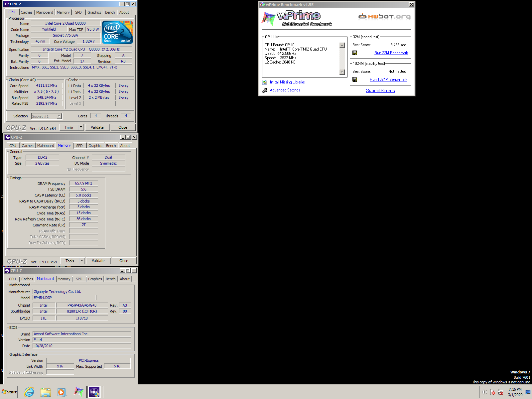532x399 pixels.
Task: Open the Caches tab in the Mainboard window
Action: click(x=27, y=279)
